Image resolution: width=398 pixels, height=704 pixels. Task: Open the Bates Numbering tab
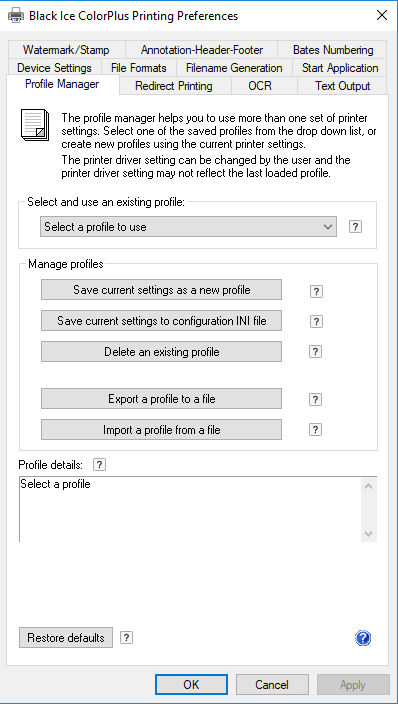333,50
